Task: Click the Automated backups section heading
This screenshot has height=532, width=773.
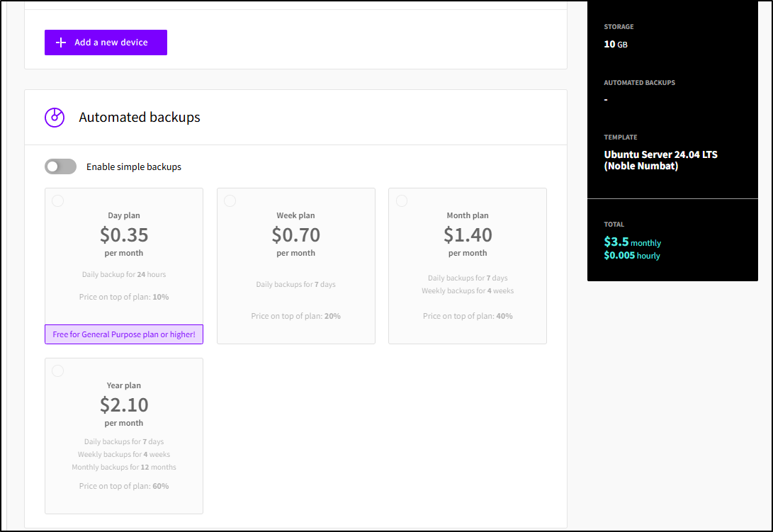Action: 140,118
